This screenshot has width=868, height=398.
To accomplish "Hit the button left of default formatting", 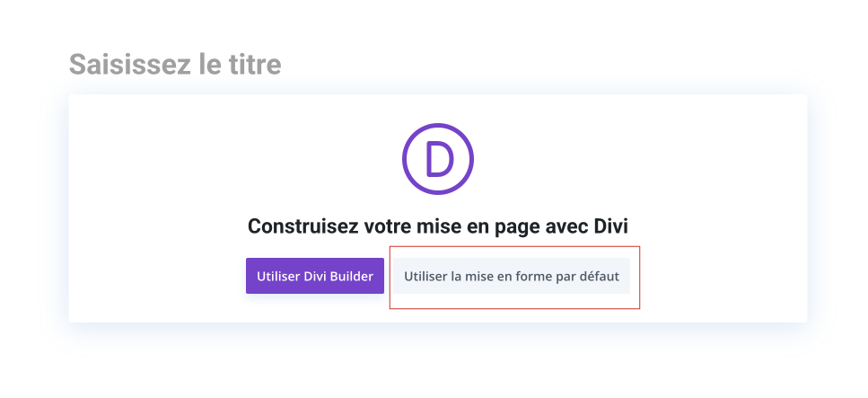I will click(x=315, y=276).
